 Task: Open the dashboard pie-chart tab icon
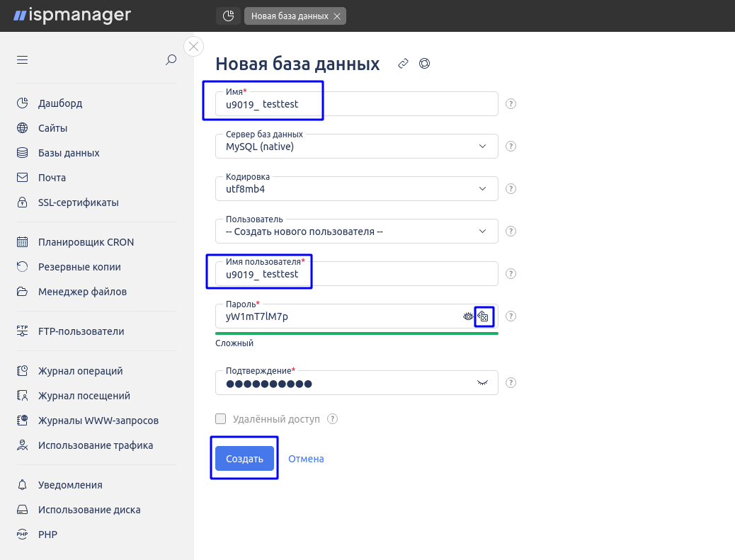228,16
